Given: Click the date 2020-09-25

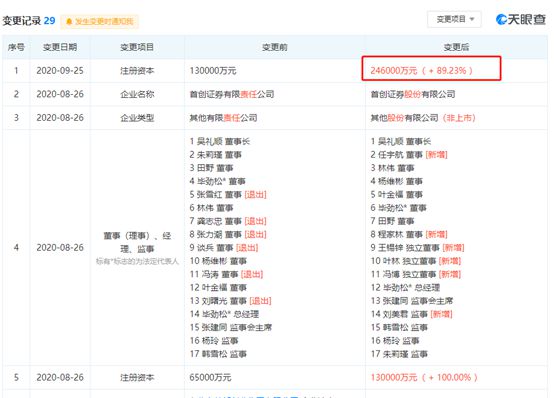Looking at the screenshot, I should coord(60,71).
